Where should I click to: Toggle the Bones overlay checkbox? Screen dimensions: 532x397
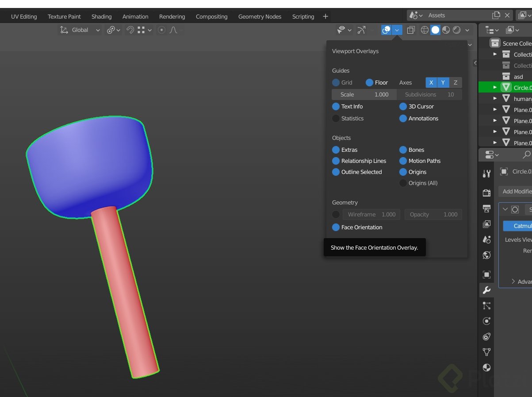(x=403, y=150)
